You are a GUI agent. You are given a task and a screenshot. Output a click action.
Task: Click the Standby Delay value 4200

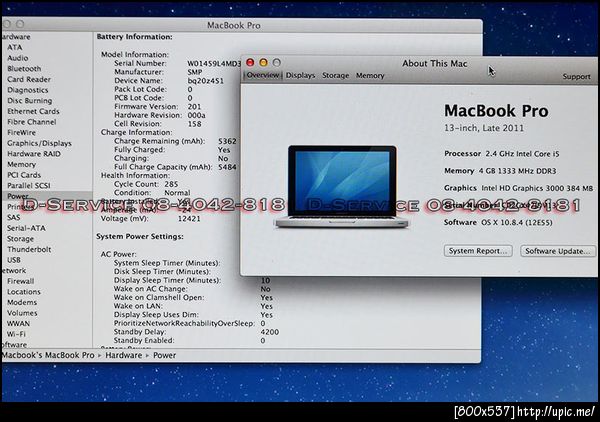click(270, 332)
